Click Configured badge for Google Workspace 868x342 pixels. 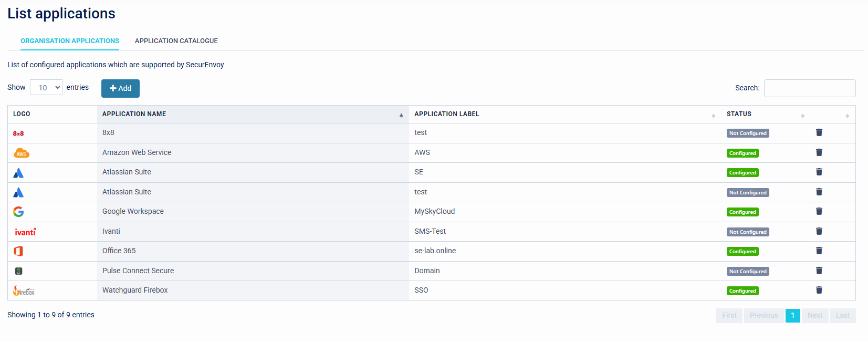742,212
